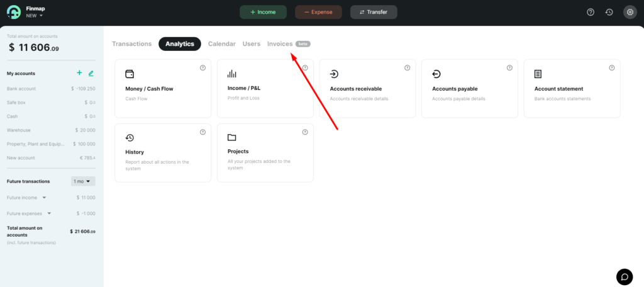
Task: Open the settings gear icon
Action: click(x=630, y=12)
